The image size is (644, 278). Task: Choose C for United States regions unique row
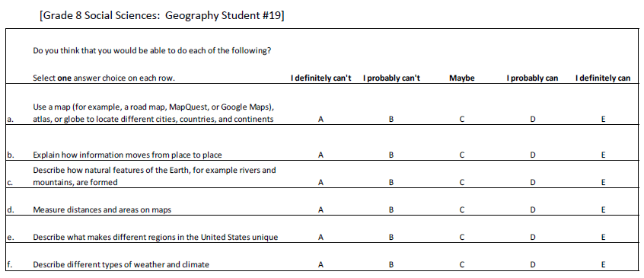461,238
